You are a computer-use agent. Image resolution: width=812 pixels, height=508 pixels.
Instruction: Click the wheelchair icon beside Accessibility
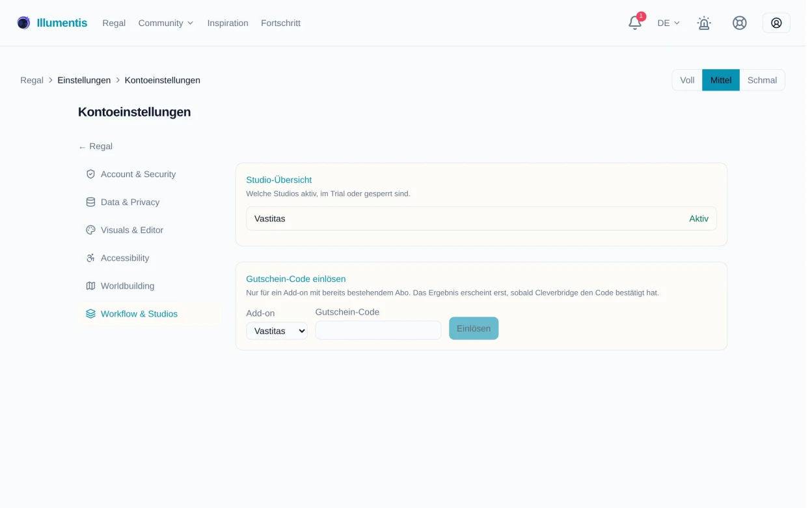coord(90,259)
